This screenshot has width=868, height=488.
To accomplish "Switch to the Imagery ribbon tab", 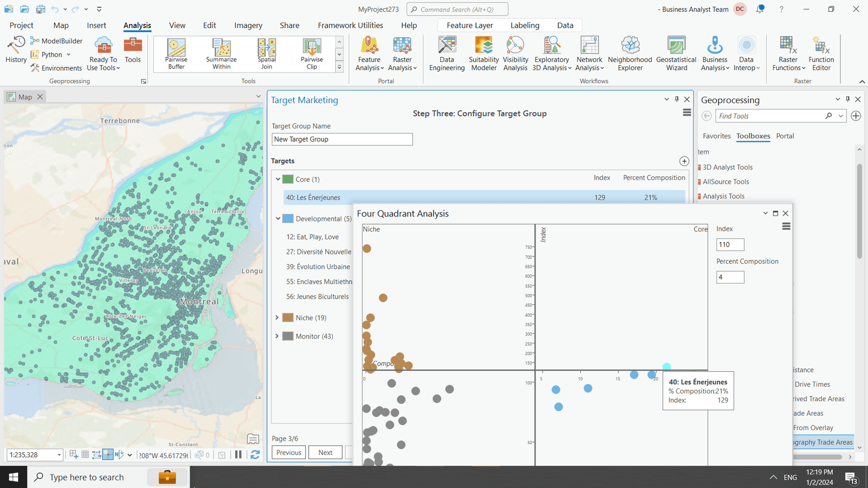I will tap(248, 25).
